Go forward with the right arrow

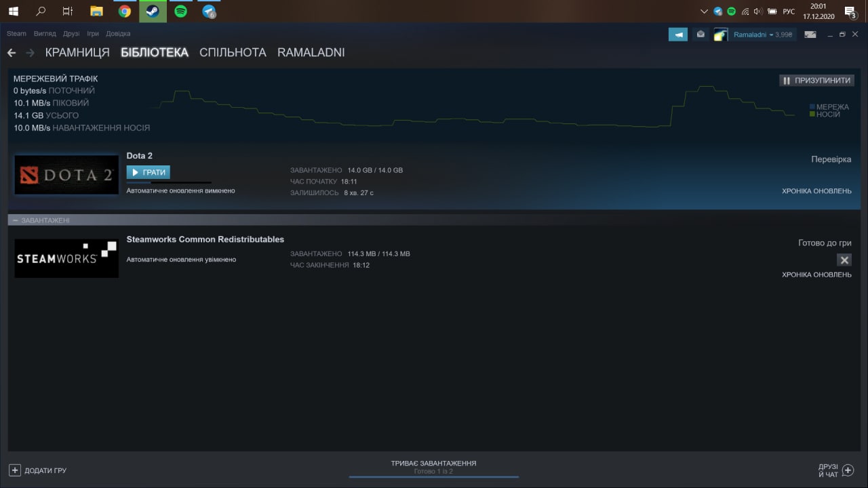(x=30, y=53)
